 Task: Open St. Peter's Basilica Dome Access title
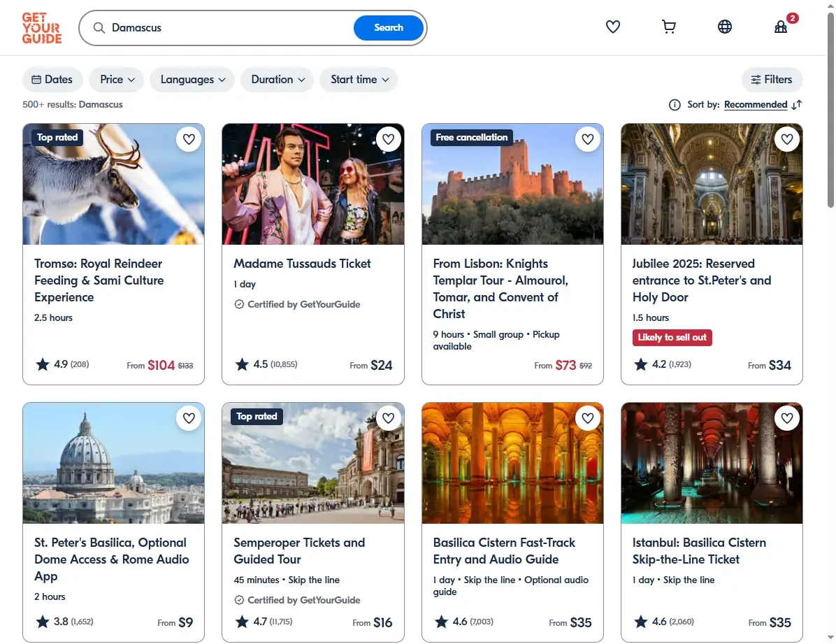(111, 559)
